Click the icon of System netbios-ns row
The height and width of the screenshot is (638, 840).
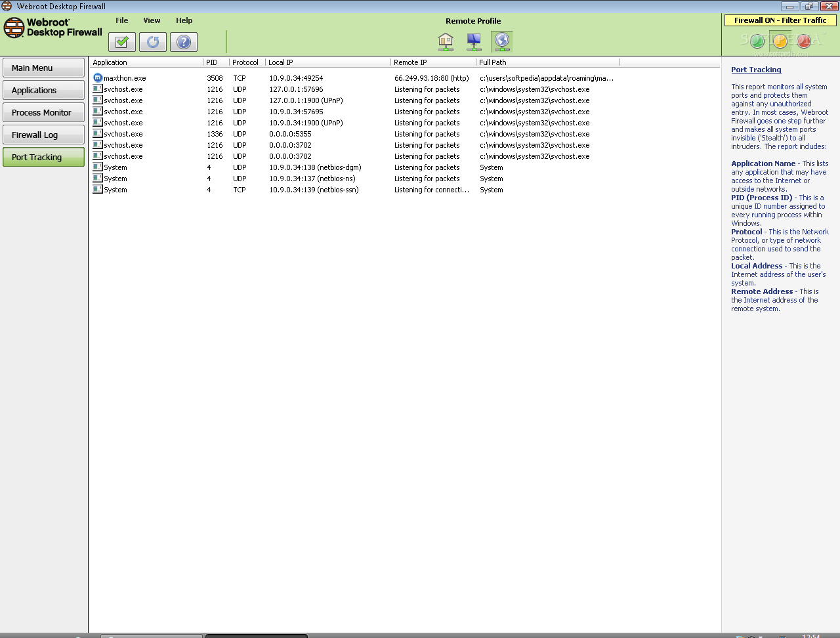(98, 178)
